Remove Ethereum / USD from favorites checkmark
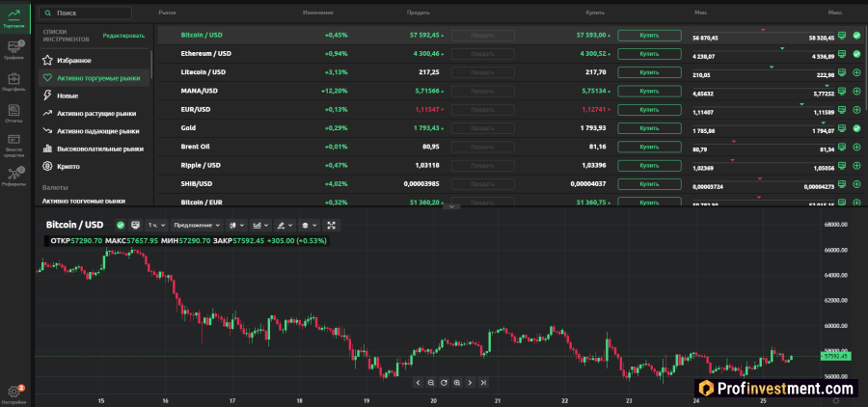 856,54
